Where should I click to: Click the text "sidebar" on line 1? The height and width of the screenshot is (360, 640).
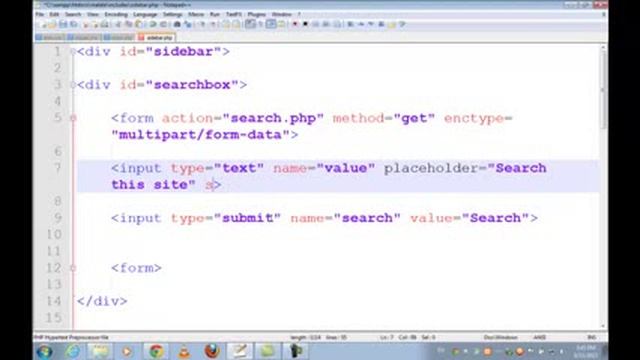pyautogui.click(x=183, y=52)
